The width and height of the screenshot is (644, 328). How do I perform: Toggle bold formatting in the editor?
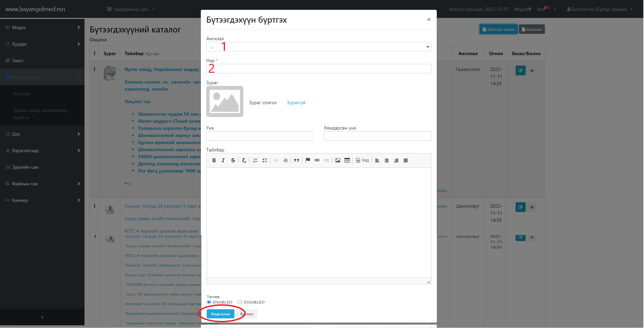[214, 161]
